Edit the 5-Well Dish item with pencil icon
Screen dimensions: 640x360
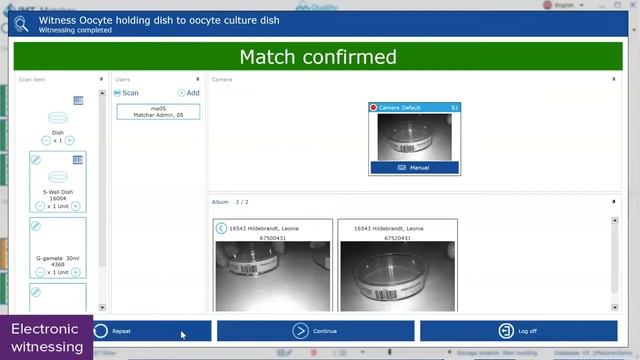(36, 160)
